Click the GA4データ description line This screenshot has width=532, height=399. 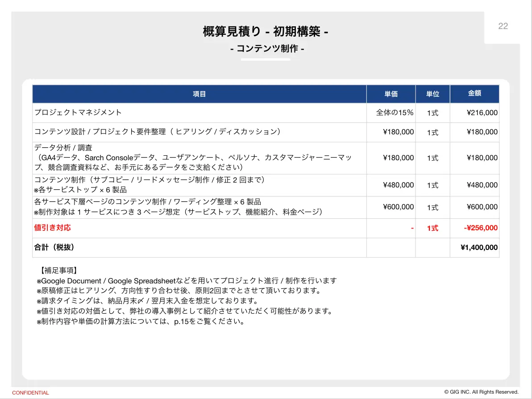pyautogui.click(x=193, y=162)
